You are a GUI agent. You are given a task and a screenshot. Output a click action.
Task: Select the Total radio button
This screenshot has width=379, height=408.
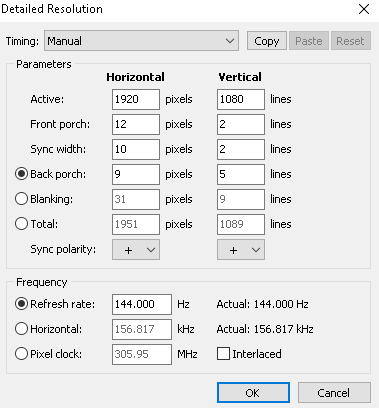tap(21, 224)
